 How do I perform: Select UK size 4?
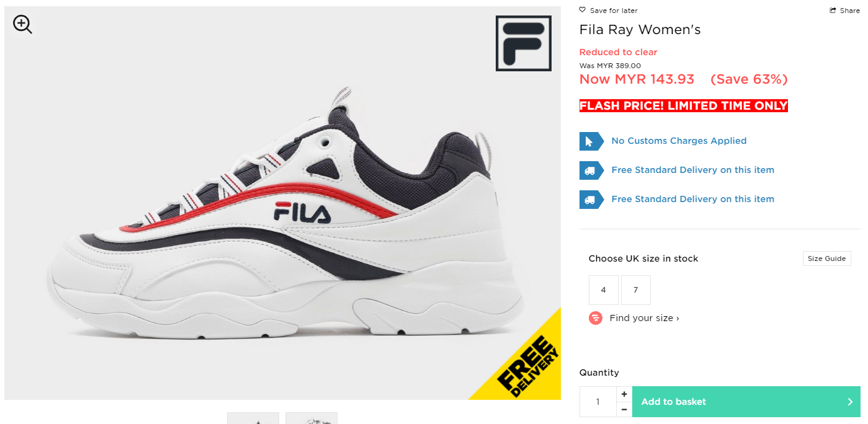coord(604,290)
